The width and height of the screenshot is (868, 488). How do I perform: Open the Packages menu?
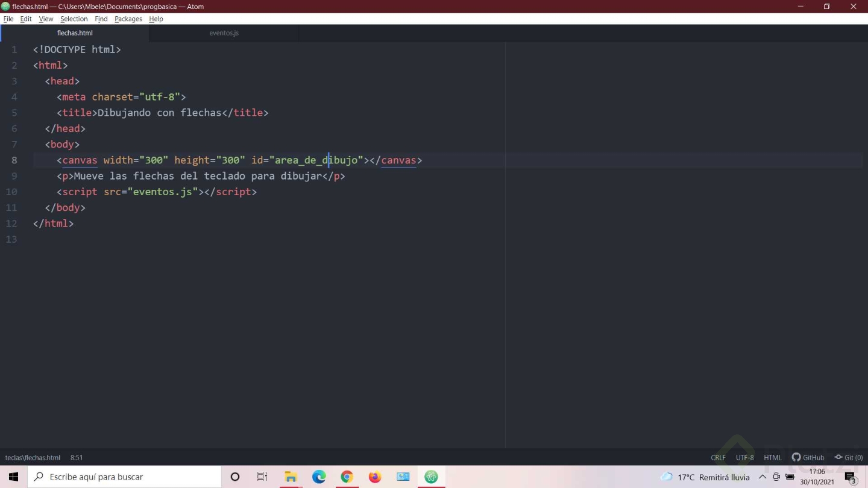pyautogui.click(x=128, y=19)
